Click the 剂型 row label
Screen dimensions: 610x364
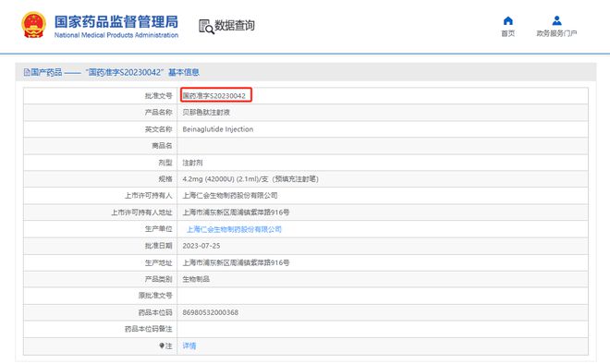[165, 163]
